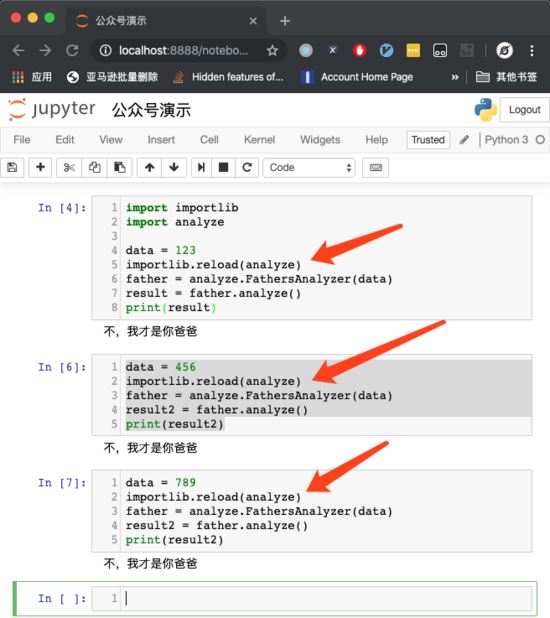The image size is (550, 618).
Task: Move selected cell down arrow
Action: [x=174, y=168]
